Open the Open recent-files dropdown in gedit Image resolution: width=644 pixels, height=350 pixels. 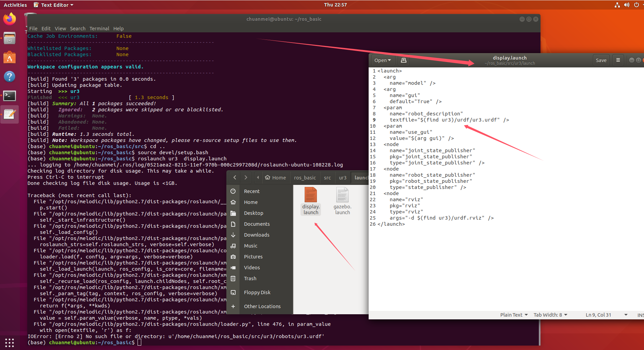(382, 60)
